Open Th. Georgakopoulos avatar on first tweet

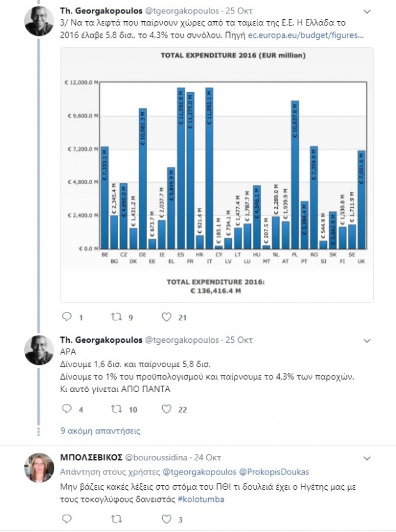[x=39, y=22]
